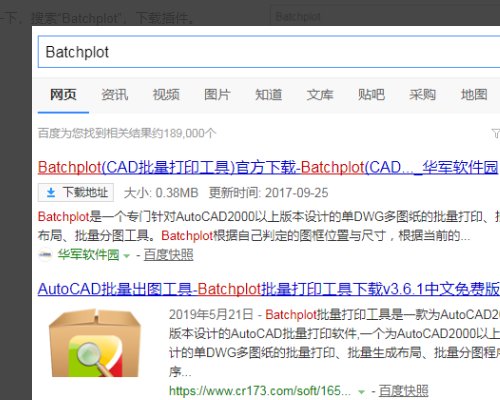
Task: Click the 大小: 0.38MB text
Action: point(161,193)
